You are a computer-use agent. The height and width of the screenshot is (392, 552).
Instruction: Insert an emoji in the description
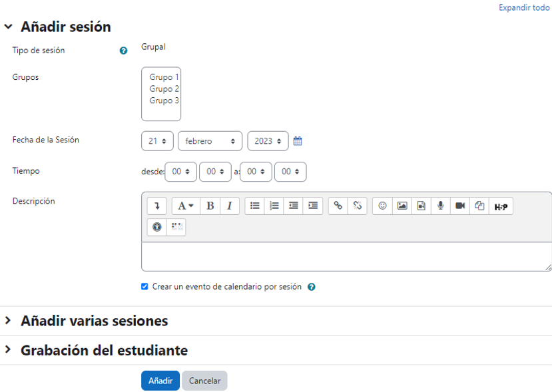[383, 206]
